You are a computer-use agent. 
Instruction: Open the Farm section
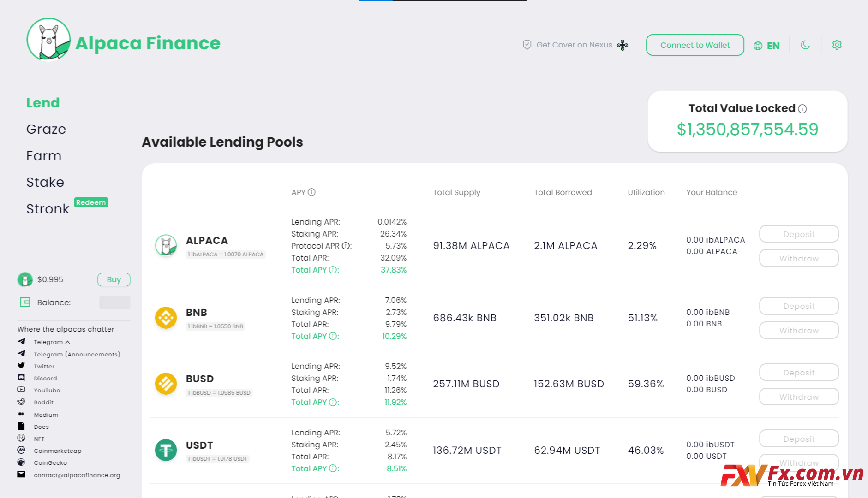(44, 156)
